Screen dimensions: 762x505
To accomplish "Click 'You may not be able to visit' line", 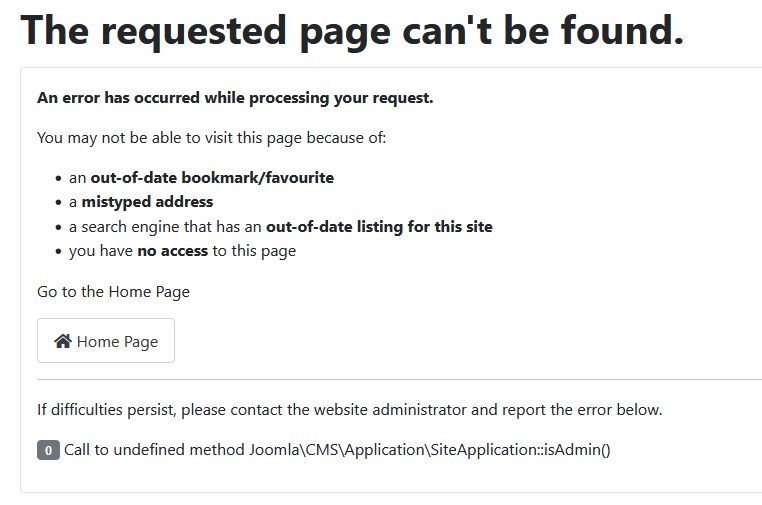I will (211, 138).
